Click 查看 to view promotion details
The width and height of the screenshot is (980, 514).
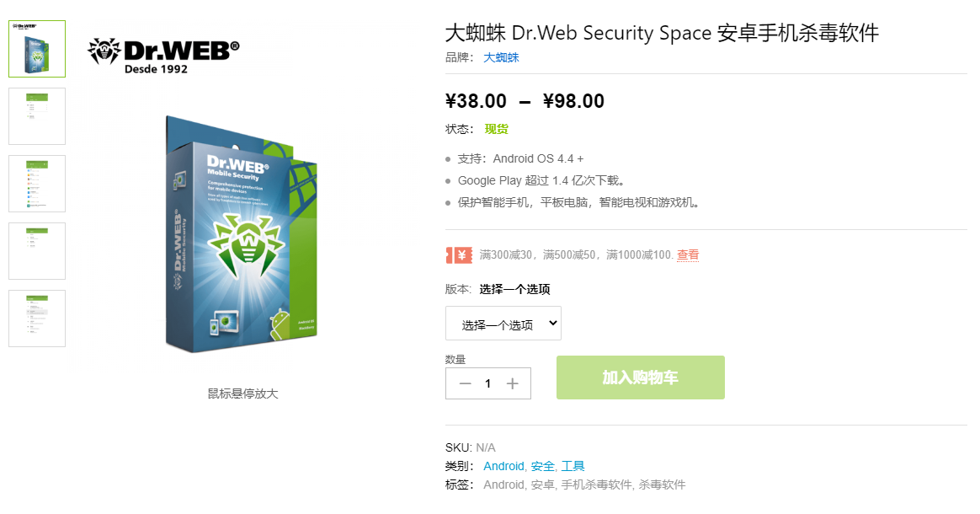[688, 254]
